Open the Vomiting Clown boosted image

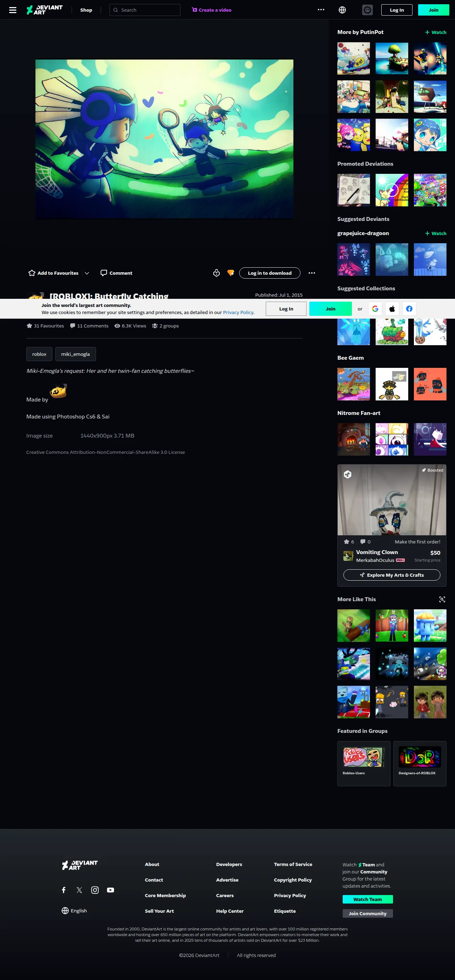click(x=392, y=500)
